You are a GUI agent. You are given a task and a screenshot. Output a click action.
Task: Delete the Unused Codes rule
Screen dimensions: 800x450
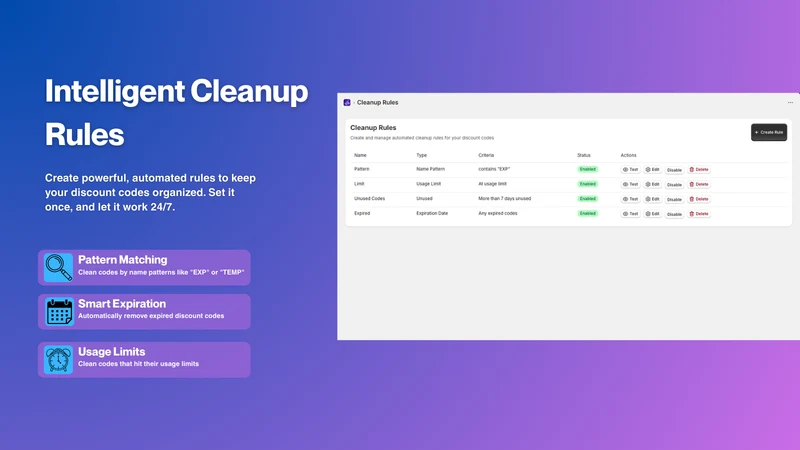[x=699, y=199]
